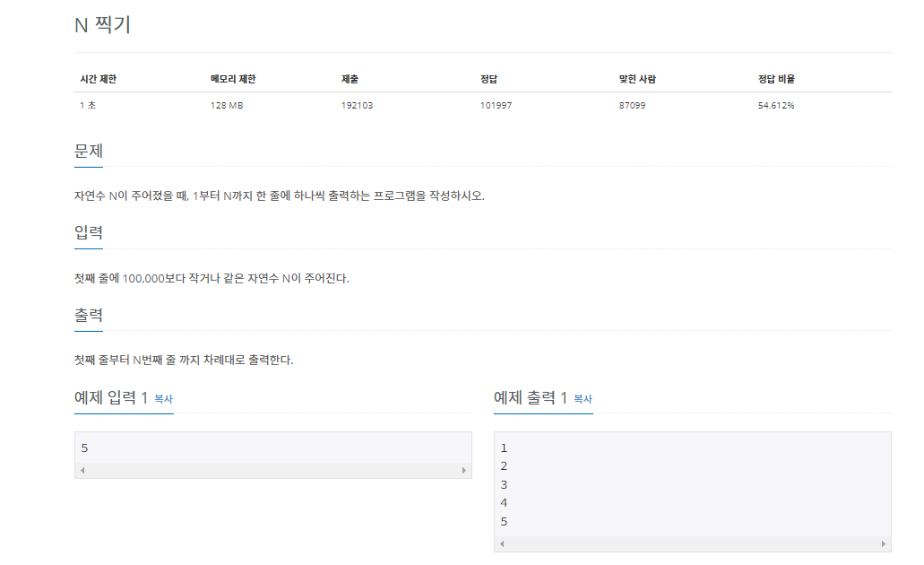
Task: Click the 시간 제한 column header
Action: [99, 79]
